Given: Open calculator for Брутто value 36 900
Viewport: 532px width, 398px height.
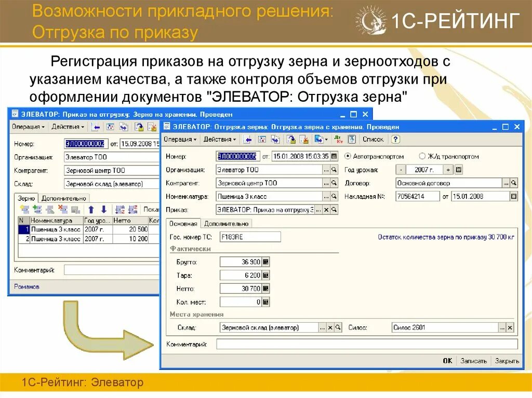Looking at the screenshot, I should coord(265,262).
